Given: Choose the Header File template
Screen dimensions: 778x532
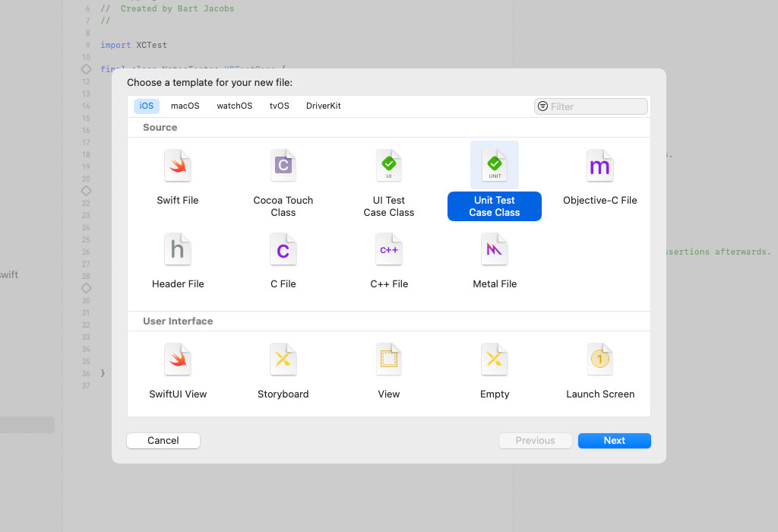Looking at the screenshot, I should 178,249.
